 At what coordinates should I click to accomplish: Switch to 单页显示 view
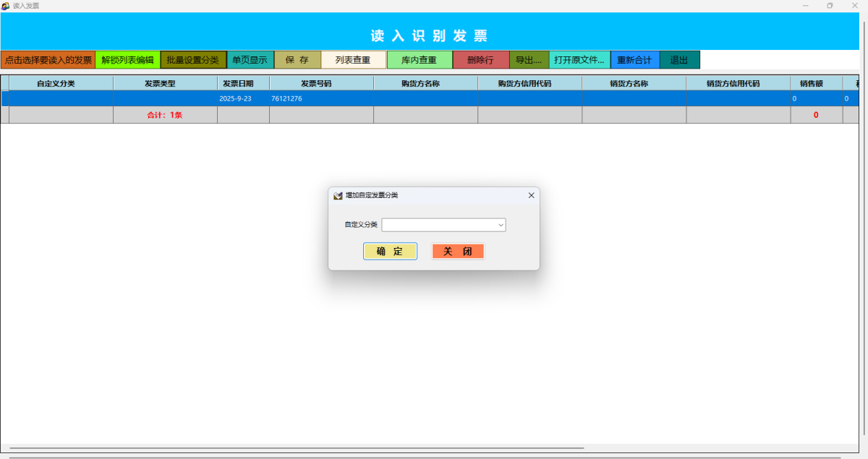(250, 60)
